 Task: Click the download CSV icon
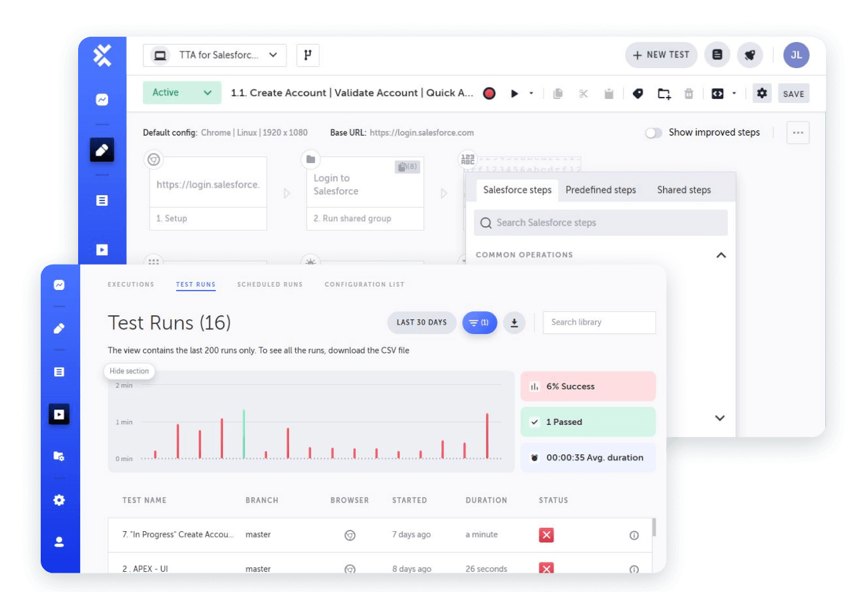pyautogui.click(x=514, y=323)
